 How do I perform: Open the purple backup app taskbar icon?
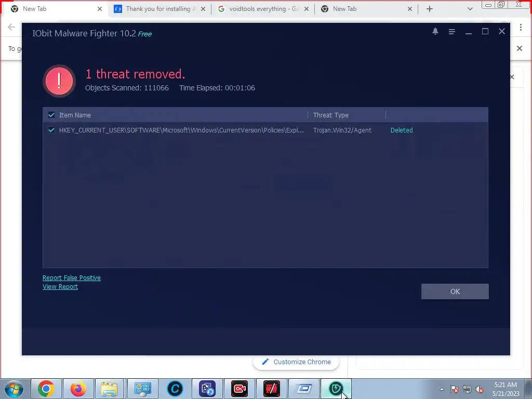coord(207,389)
